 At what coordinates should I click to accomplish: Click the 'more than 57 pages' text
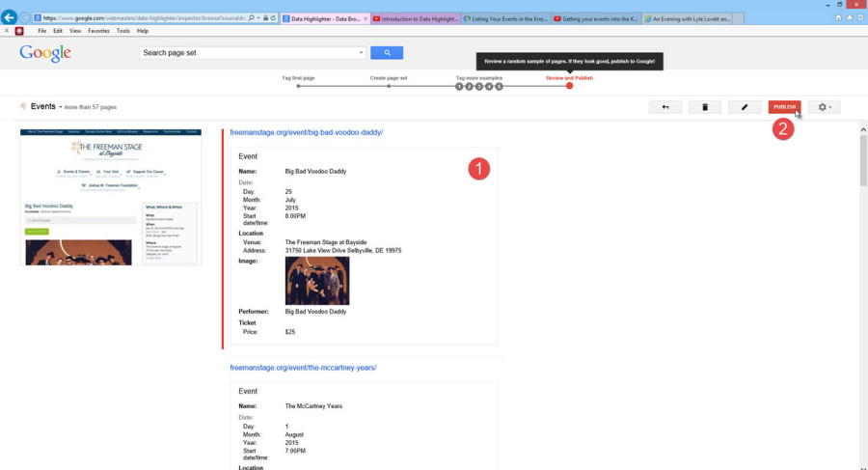(91, 107)
